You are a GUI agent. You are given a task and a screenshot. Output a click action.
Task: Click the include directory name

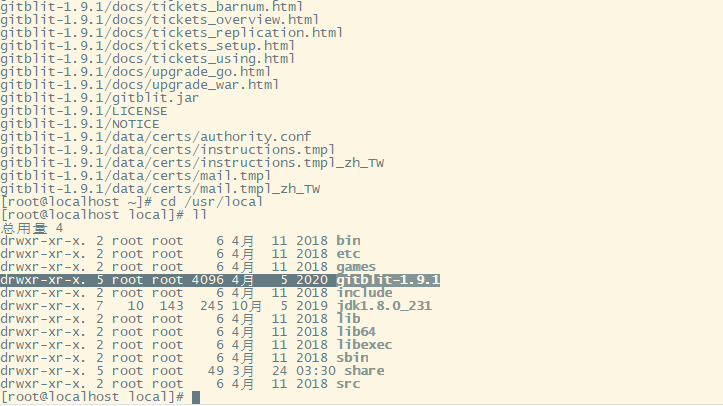pos(364,293)
